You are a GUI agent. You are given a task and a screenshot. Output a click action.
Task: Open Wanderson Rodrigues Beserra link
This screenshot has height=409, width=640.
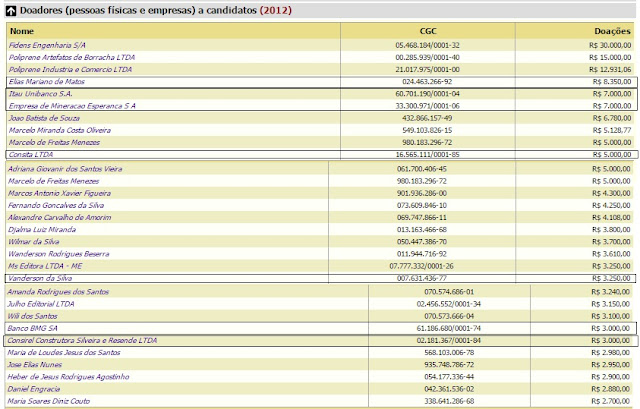pyautogui.click(x=59, y=254)
